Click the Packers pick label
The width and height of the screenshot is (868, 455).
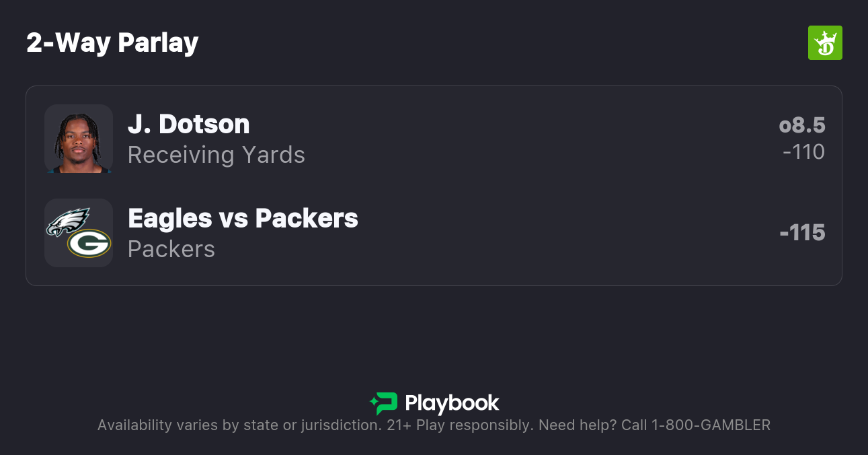[171, 249]
